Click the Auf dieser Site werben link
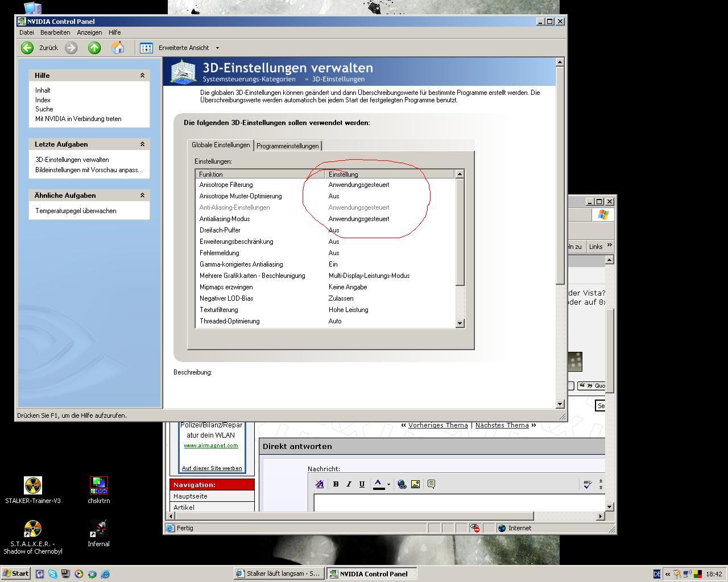This screenshot has width=728, height=582. coord(212,468)
